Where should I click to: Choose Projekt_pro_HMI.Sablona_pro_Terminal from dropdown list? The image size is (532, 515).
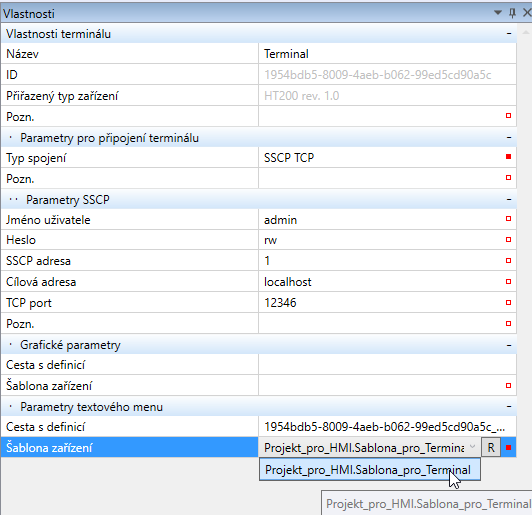coord(370,470)
